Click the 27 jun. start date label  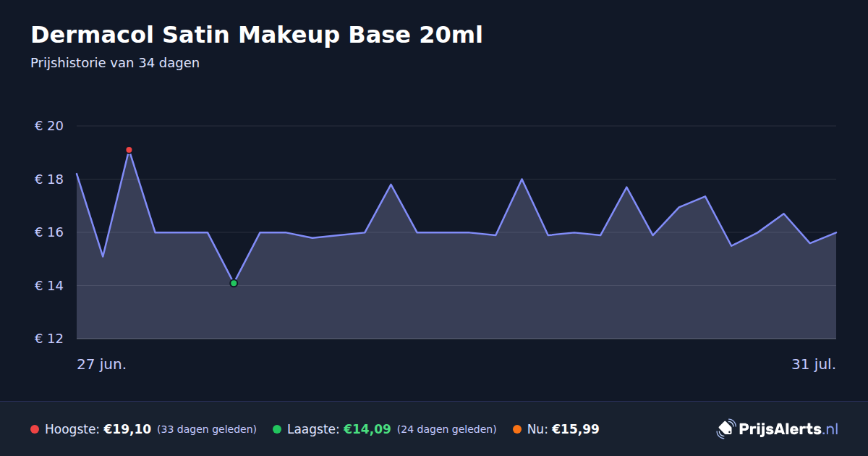[x=102, y=364]
